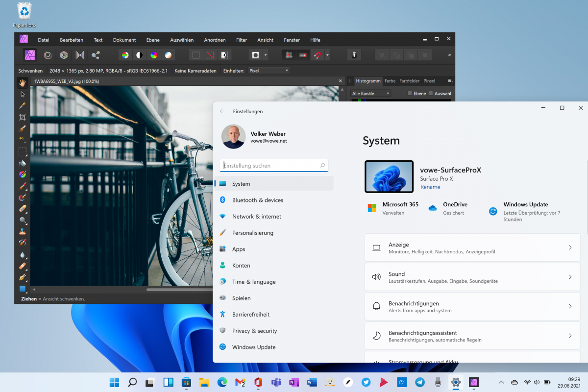The width and height of the screenshot is (588, 392).
Task: Activate the Crop tool
Action: tap(22, 117)
